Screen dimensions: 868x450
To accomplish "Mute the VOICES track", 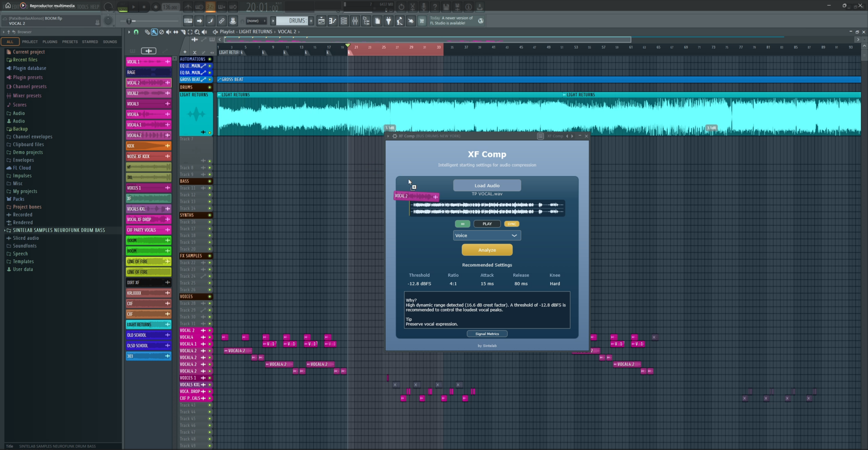I will (209, 297).
